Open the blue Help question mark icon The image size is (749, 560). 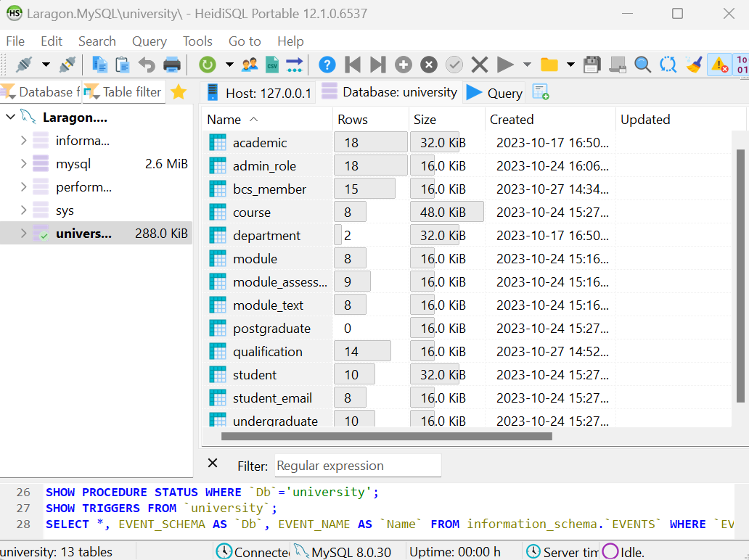(x=327, y=64)
